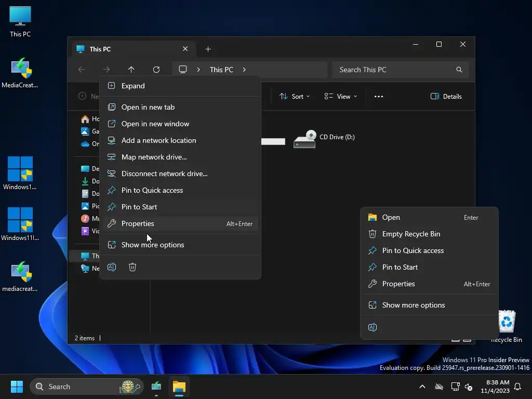Select Map network drive...
The width and height of the screenshot is (532, 399).
[180, 157]
